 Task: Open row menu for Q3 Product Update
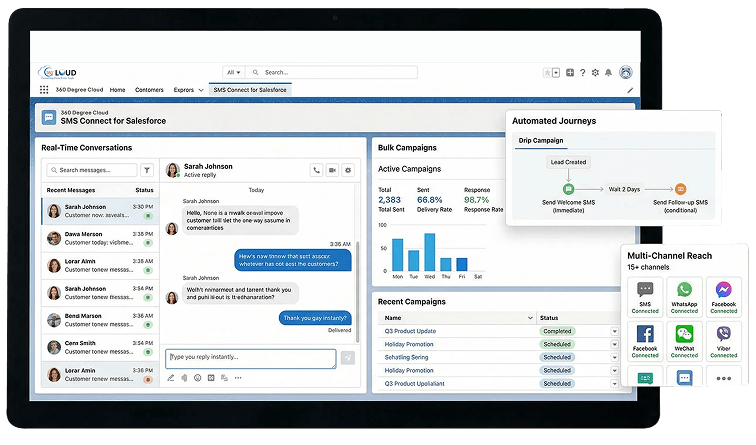[615, 331]
